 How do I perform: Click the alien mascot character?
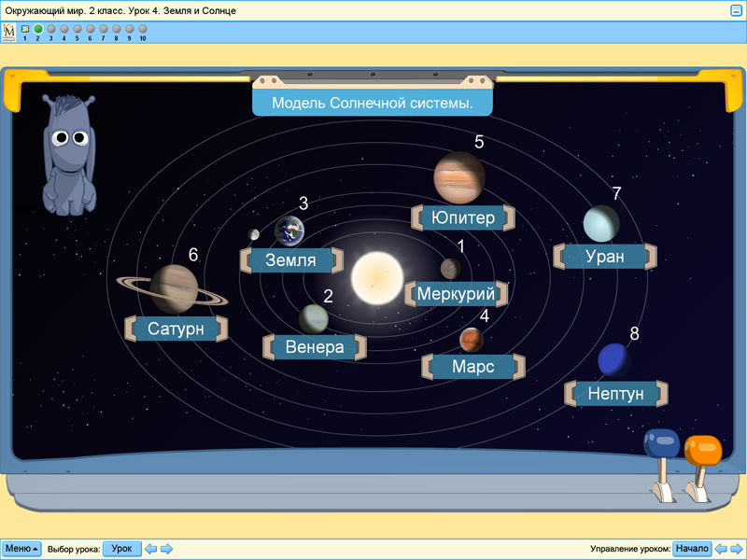point(69,155)
